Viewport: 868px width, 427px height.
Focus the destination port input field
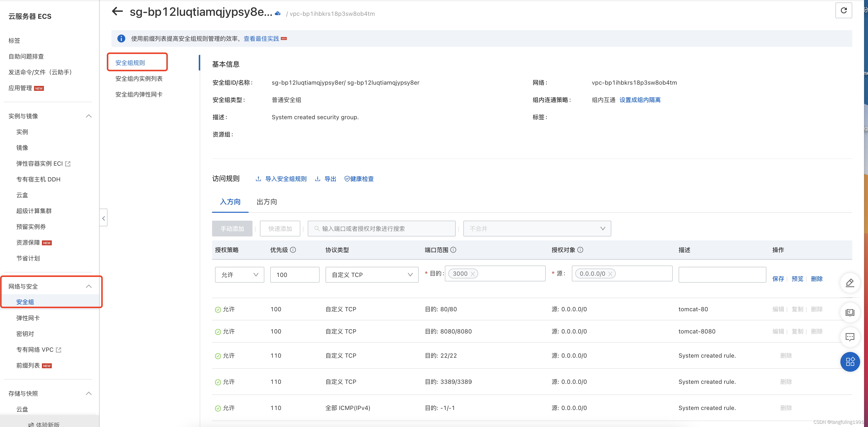(x=495, y=273)
